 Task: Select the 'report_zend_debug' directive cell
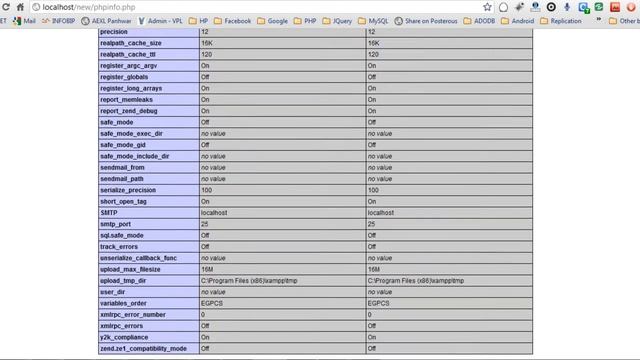coord(149,111)
